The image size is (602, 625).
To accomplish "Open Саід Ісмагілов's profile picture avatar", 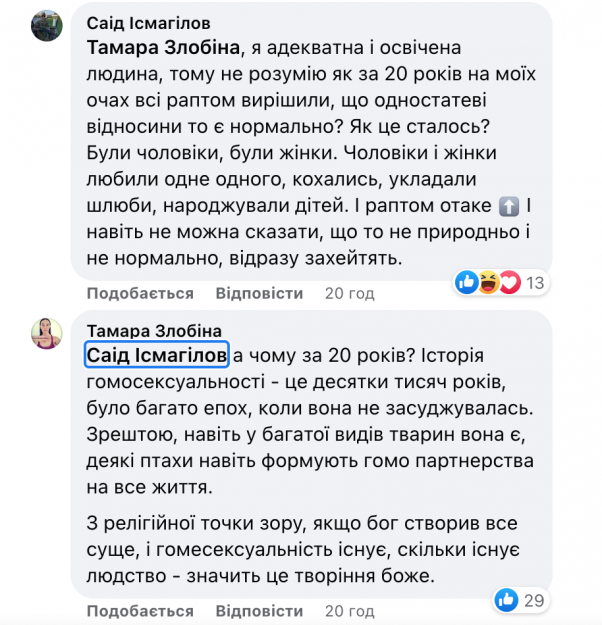I will point(47,25).
